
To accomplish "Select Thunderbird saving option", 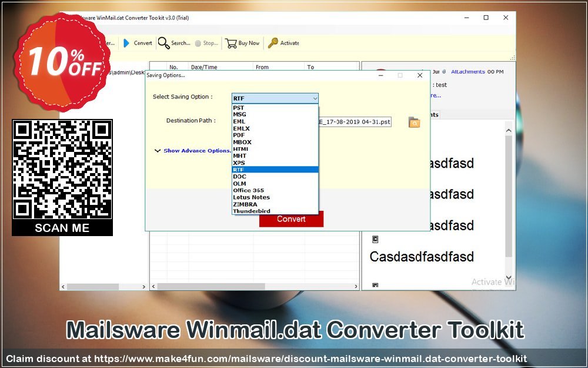I will [275, 211].
